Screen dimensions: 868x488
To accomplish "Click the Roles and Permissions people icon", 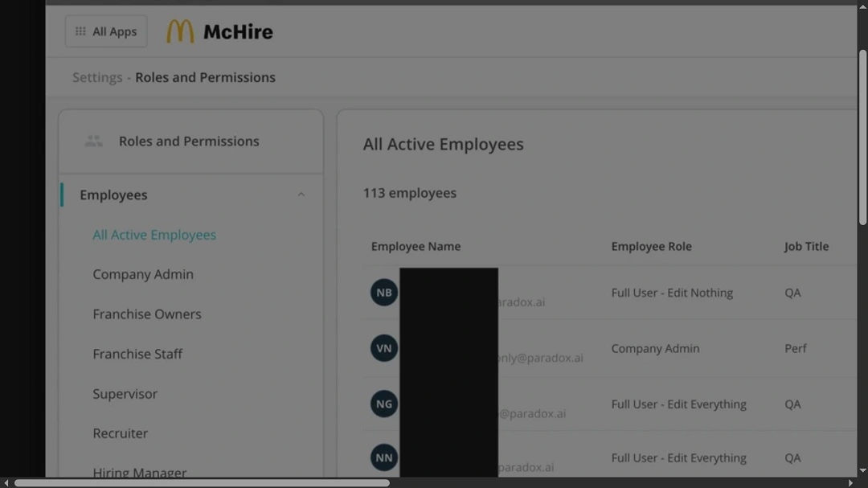I will click(x=93, y=141).
